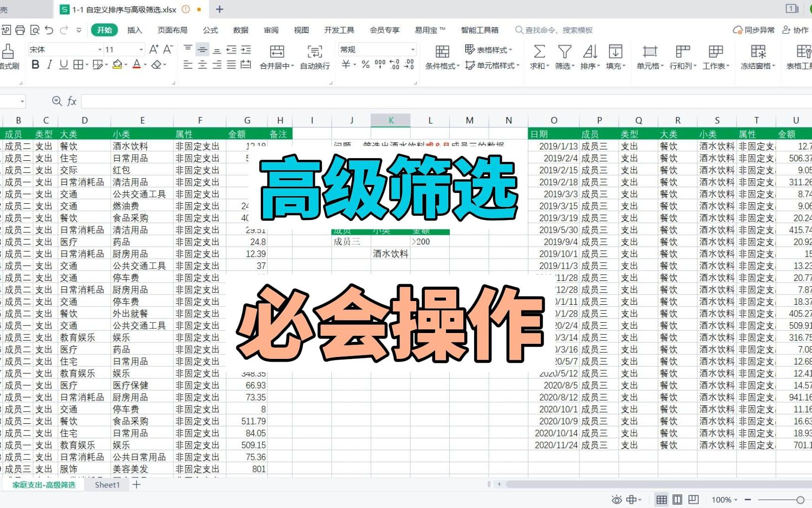Increase font size with the A+ icon
This screenshot has width=812, height=508.
point(154,49)
